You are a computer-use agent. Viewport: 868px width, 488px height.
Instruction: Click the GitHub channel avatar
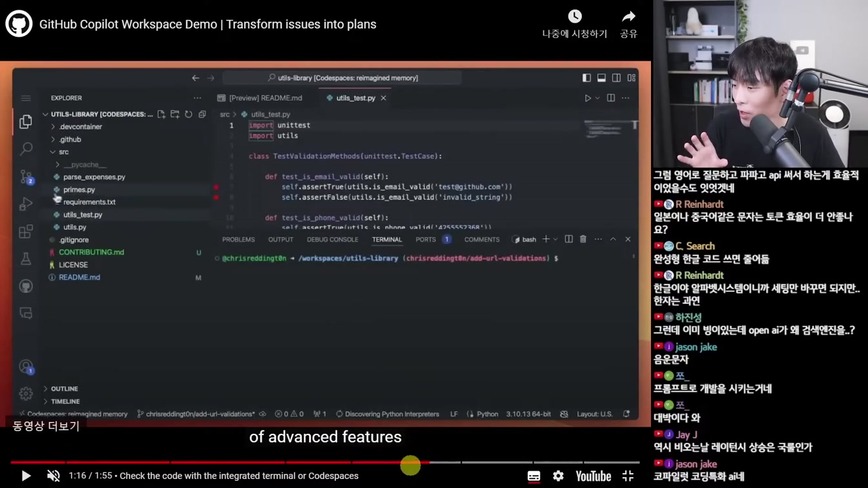pyautogui.click(x=19, y=24)
